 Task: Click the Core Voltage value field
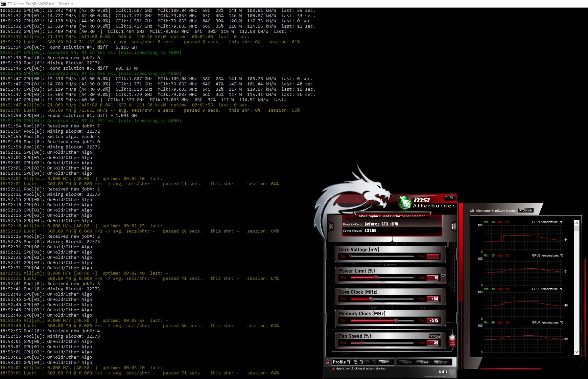click(433, 256)
